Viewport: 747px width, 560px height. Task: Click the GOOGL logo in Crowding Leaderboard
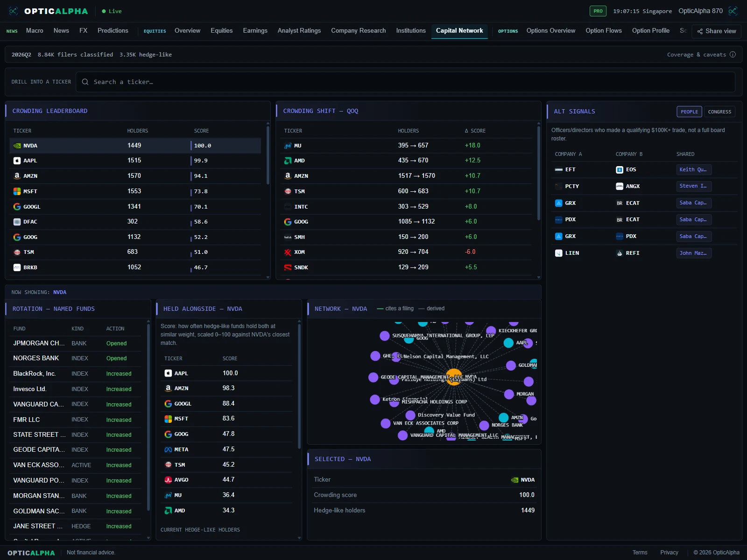tap(17, 207)
